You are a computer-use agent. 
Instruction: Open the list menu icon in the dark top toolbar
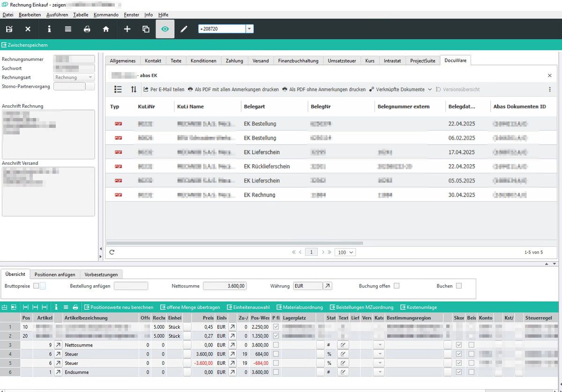click(x=68, y=29)
